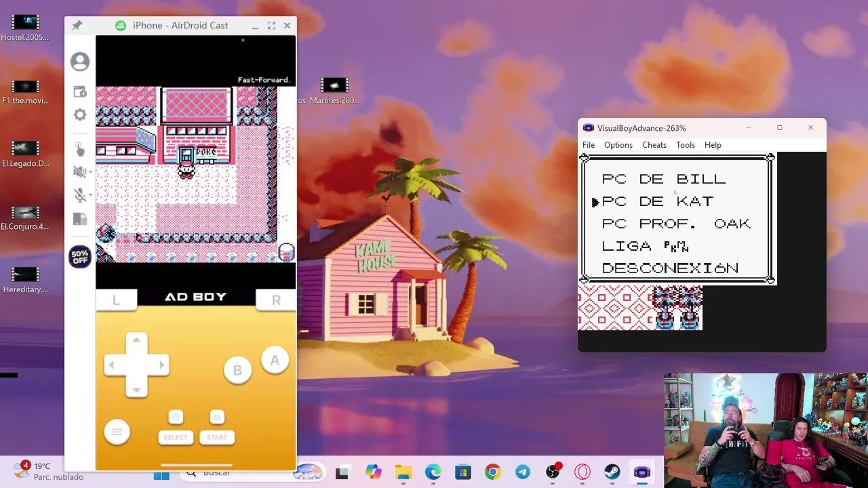Switch to VisualBoyAdvance on the taskbar

pyautogui.click(x=642, y=472)
